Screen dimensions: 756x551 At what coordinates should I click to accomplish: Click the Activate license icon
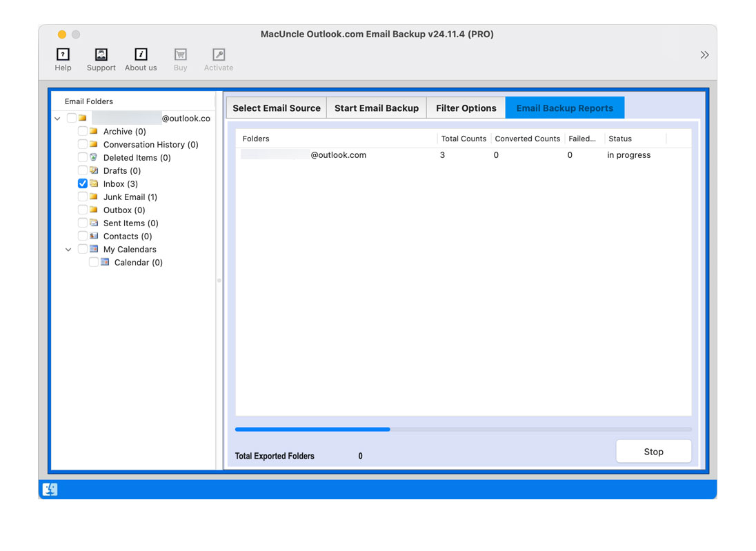(218, 54)
